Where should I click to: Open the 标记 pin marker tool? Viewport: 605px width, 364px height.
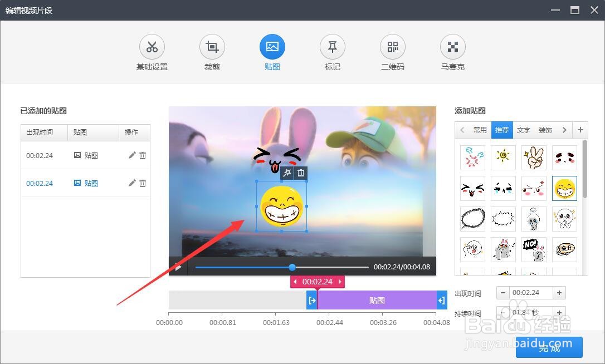click(x=333, y=47)
